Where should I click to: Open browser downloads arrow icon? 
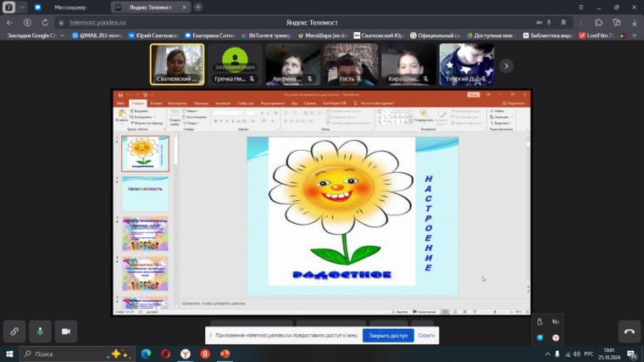(634, 23)
